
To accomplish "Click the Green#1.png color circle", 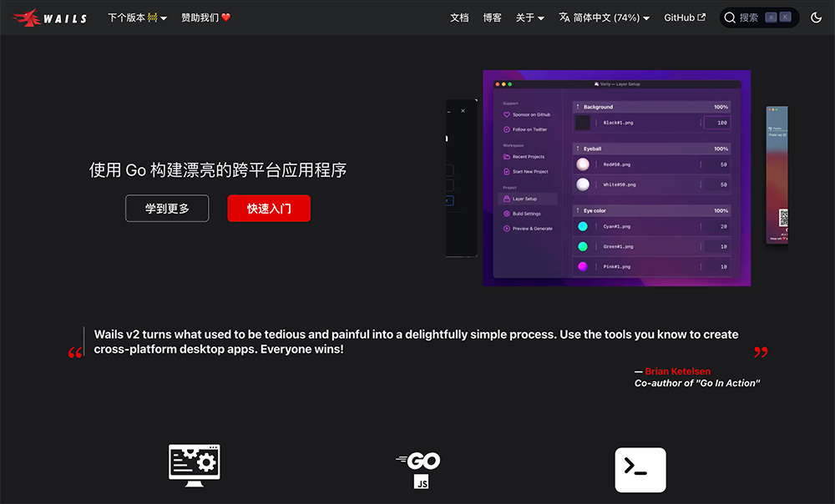I will pyautogui.click(x=583, y=246).
